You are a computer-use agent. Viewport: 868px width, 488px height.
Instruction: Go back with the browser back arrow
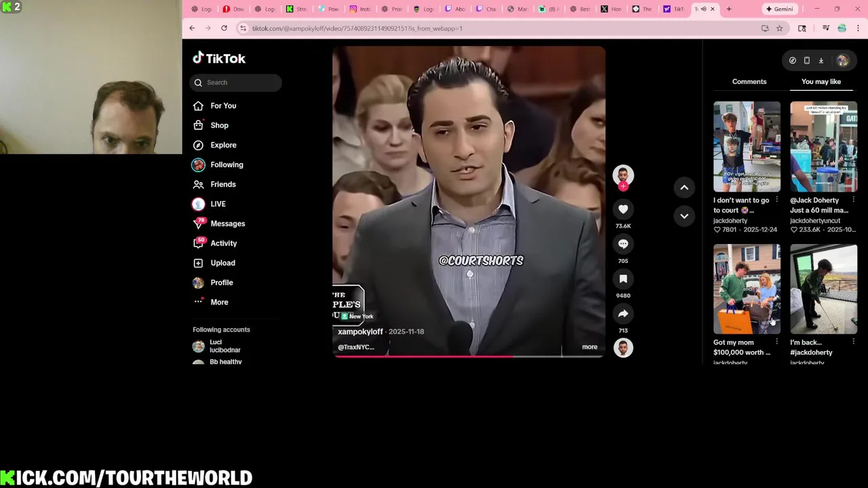[192, 28]
